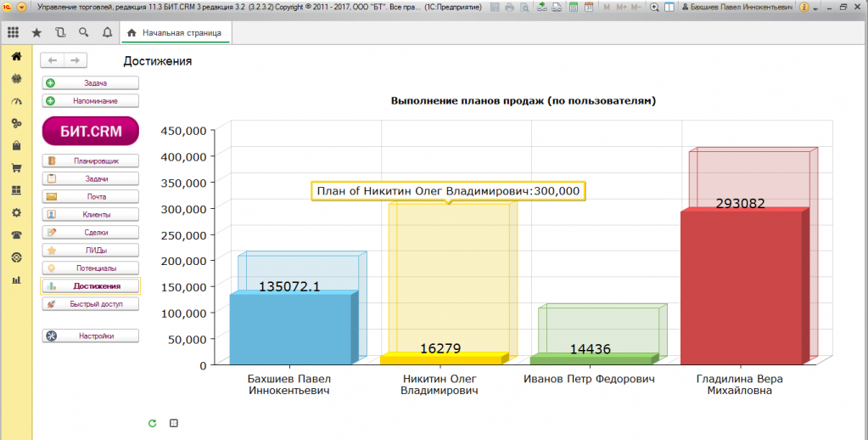Open the single gear sidebar section

[17, 213]
